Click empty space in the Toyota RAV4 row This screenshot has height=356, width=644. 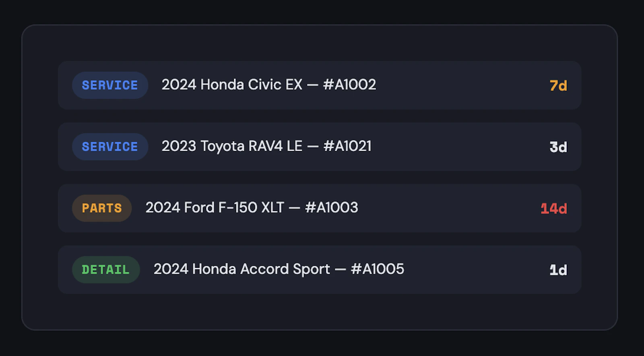461,147
